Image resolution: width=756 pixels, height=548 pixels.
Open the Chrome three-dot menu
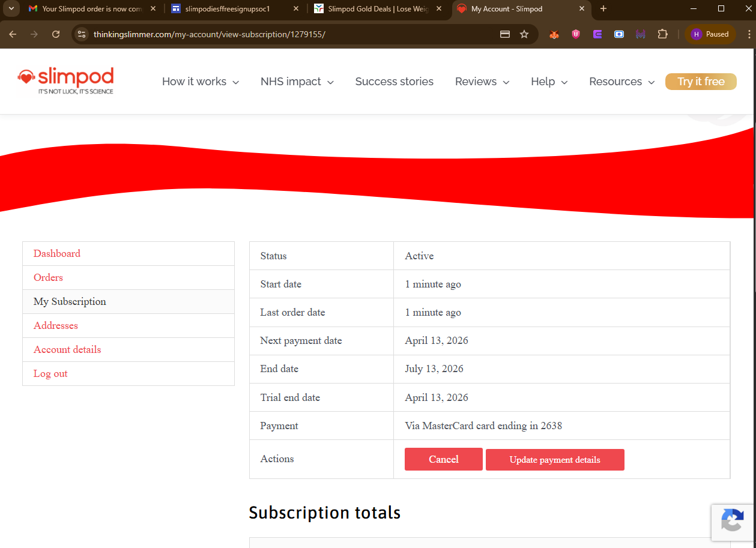point(748,34)
